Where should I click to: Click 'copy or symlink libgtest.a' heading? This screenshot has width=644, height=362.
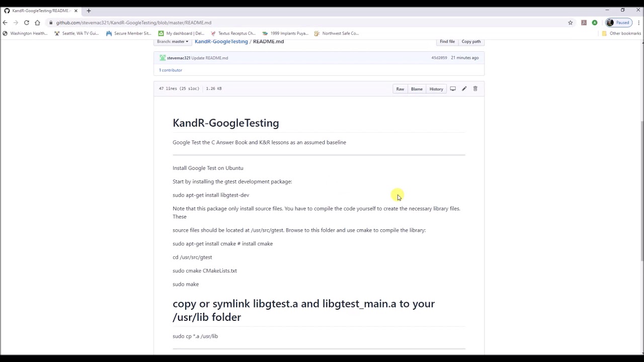pos(304,310)
